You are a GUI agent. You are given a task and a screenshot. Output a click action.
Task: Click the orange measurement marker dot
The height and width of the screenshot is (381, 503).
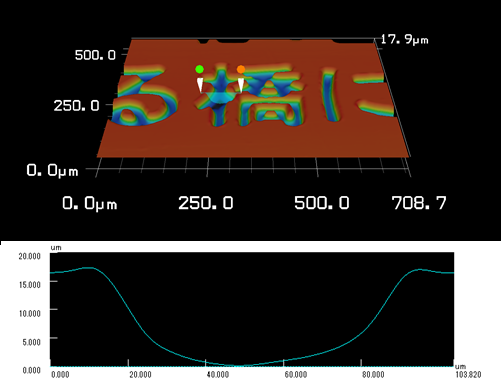pos(241,69)
